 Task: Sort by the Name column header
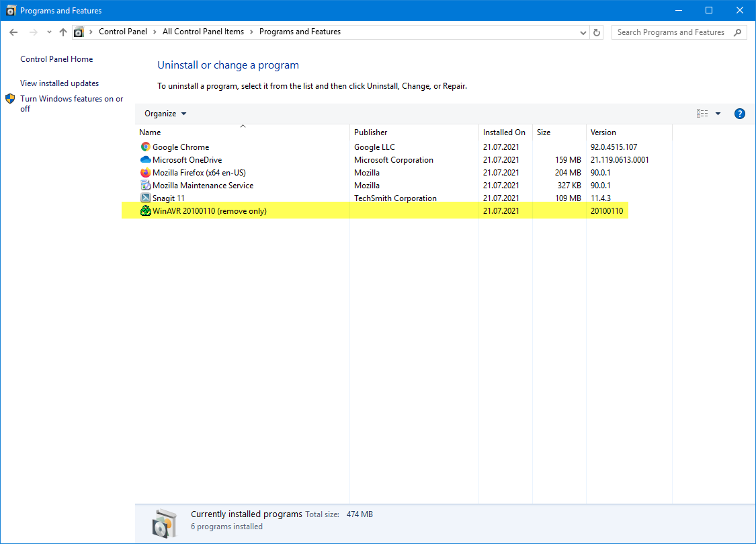point(243,132)
